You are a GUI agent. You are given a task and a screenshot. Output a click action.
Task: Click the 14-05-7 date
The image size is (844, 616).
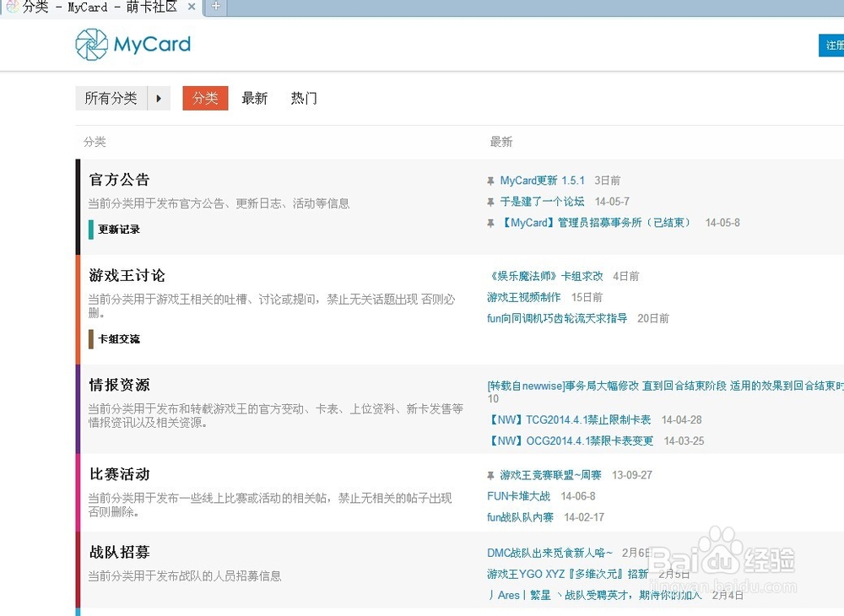(x=612, y=201)
